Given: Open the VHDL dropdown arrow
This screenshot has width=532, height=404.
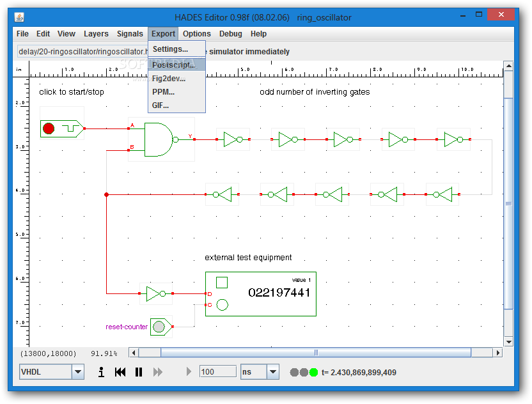Looking at the screenshot, I should [78, 372].
